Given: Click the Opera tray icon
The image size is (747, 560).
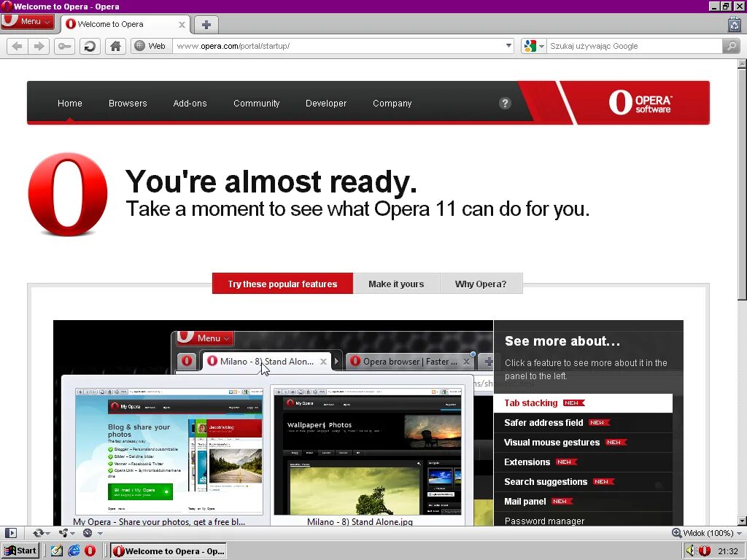Looking at the screenshot, I should click(705, 551).
